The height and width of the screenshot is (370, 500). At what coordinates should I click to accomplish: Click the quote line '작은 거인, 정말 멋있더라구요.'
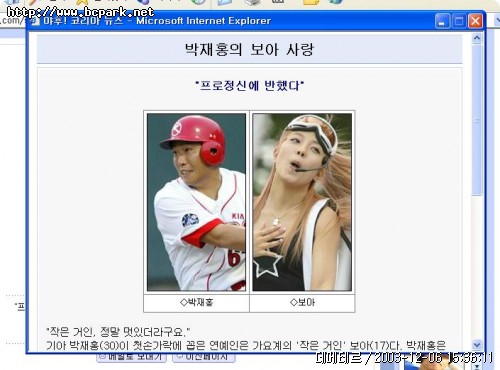click(x=118, y=332)
